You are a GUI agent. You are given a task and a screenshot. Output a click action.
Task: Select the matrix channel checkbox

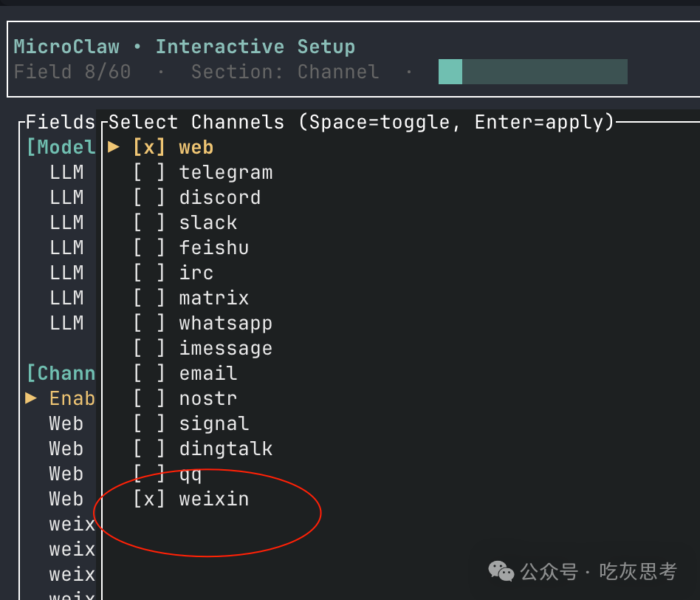[149, 298]
